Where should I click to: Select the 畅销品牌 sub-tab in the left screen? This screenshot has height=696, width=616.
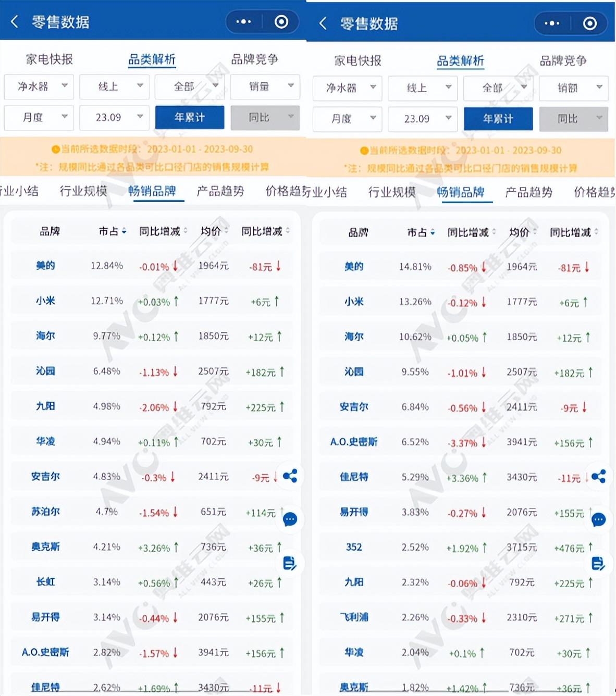coord(152,191)
